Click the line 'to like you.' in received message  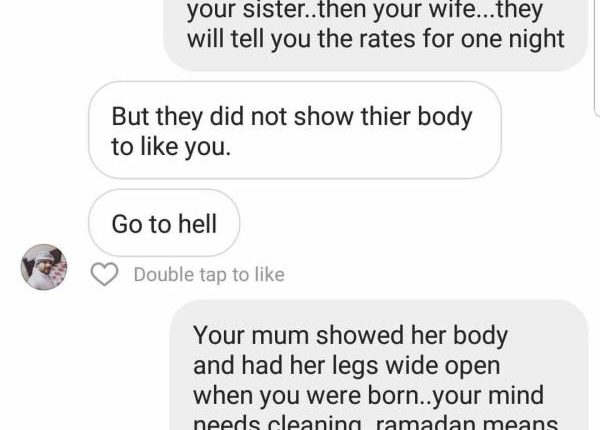tap(171, 147)
